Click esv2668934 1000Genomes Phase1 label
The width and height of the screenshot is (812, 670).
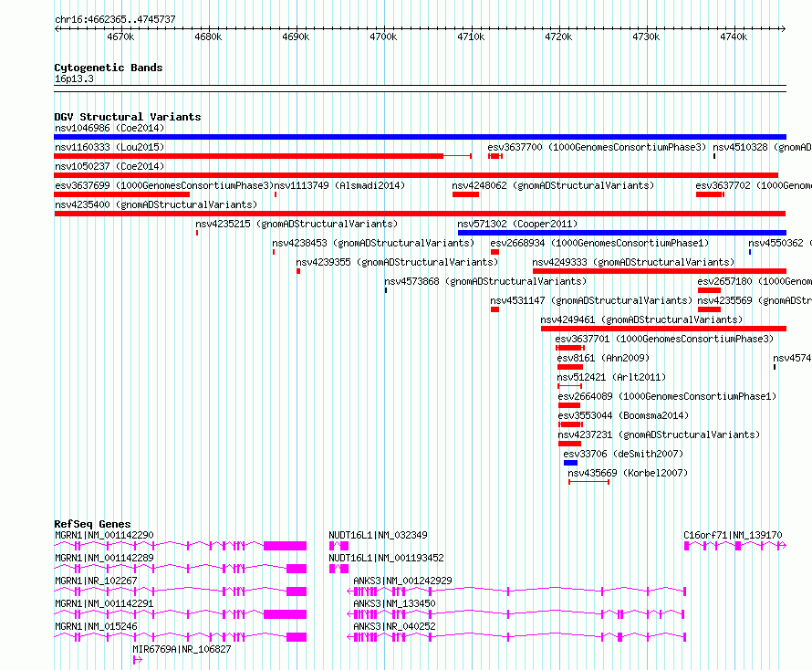(x=599, y=243)
